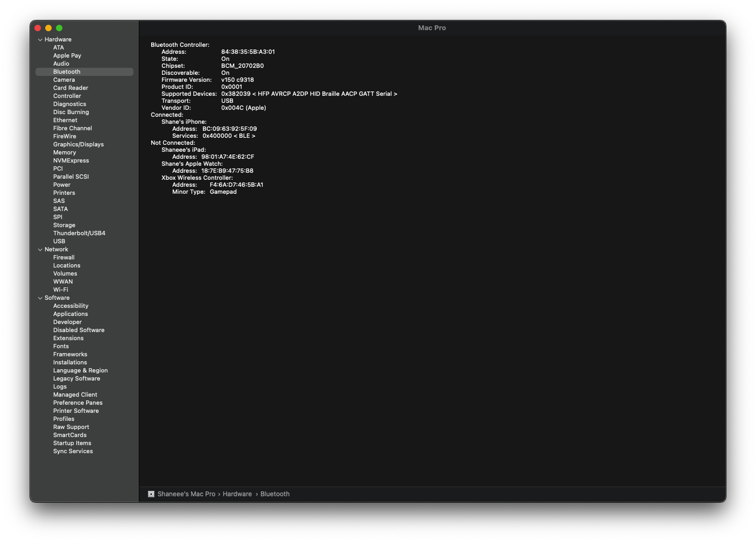The height and width of the screenshot is (542, 756).
Task: View Startup Items in sidebar
Action: 72,443
